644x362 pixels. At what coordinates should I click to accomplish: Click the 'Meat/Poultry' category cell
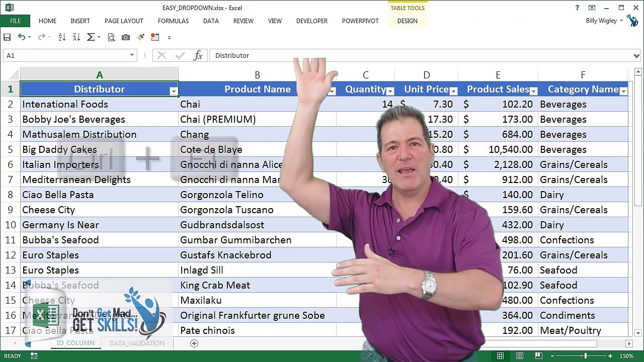pyautogui.click(x=583, y=330)
